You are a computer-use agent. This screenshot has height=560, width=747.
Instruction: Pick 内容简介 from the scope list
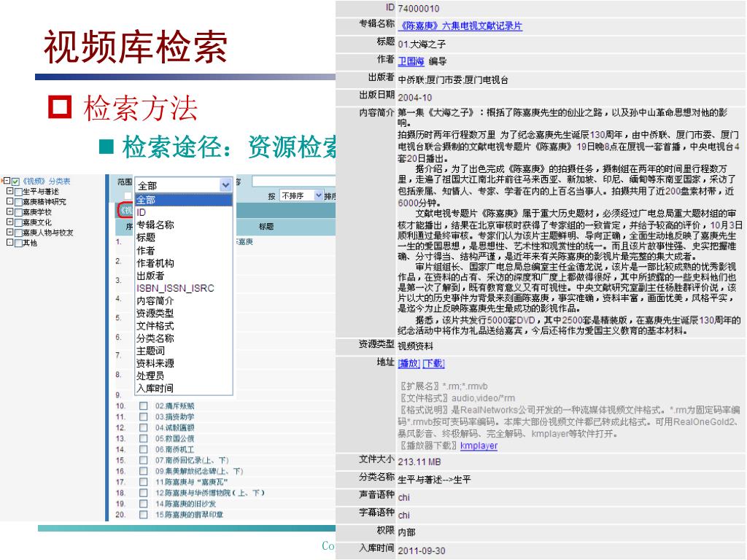click(184, 300)
